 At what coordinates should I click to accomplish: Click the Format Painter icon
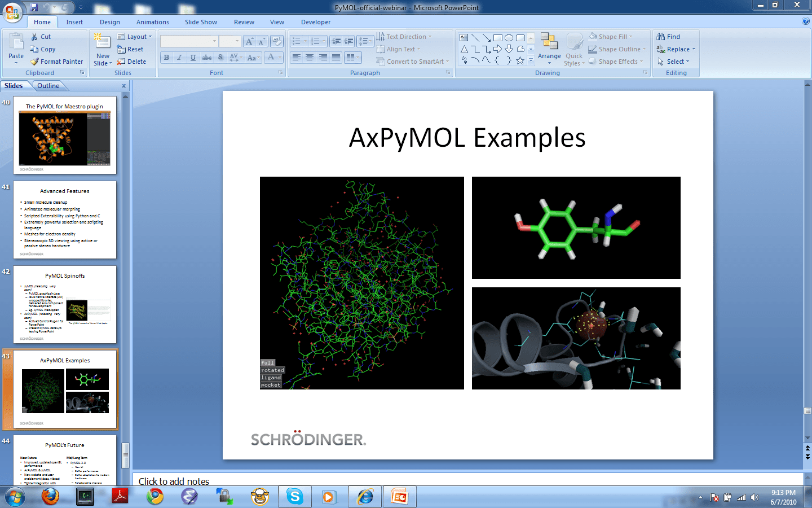(x=34, y=62)
